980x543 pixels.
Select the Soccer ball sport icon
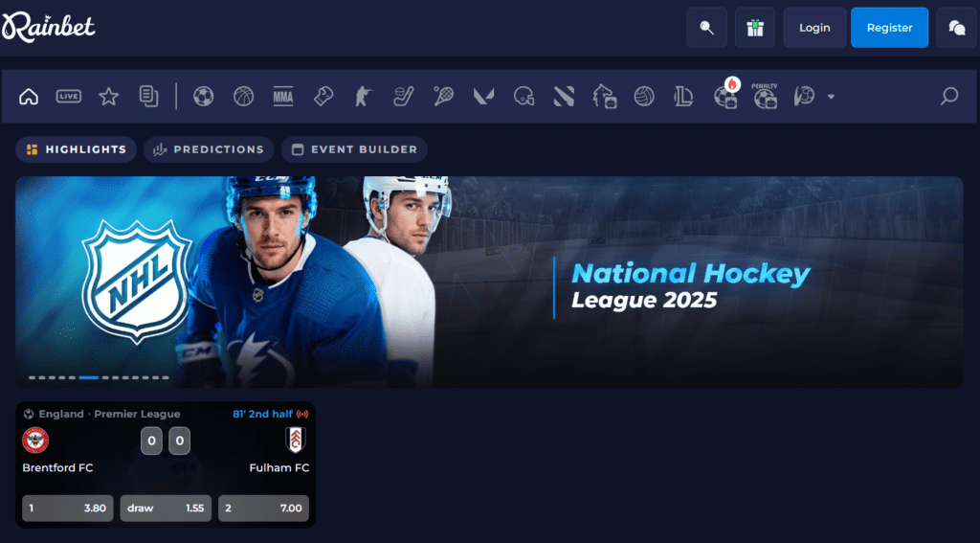(203, 96)
